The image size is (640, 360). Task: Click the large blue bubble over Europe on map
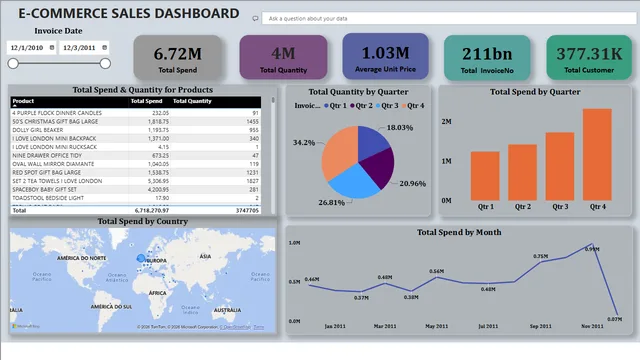141,258
